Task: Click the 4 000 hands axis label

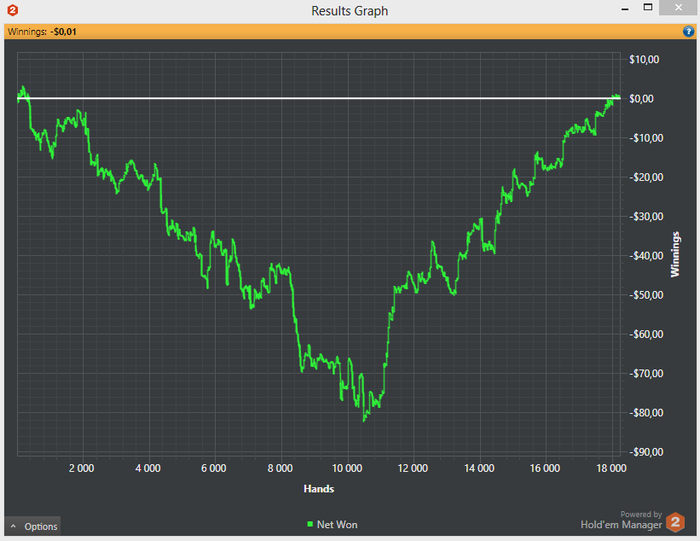Action: tap(148, 468)
